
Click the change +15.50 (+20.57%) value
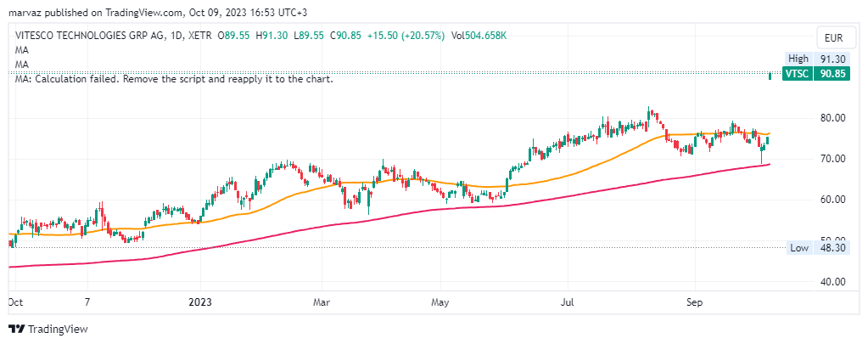tap(405, 36)
